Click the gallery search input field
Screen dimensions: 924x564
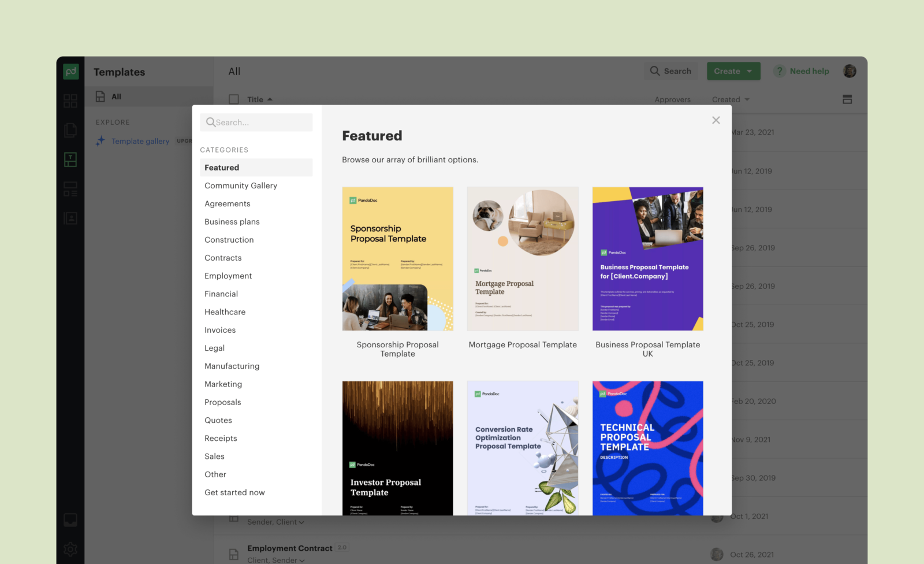[256, 123]
